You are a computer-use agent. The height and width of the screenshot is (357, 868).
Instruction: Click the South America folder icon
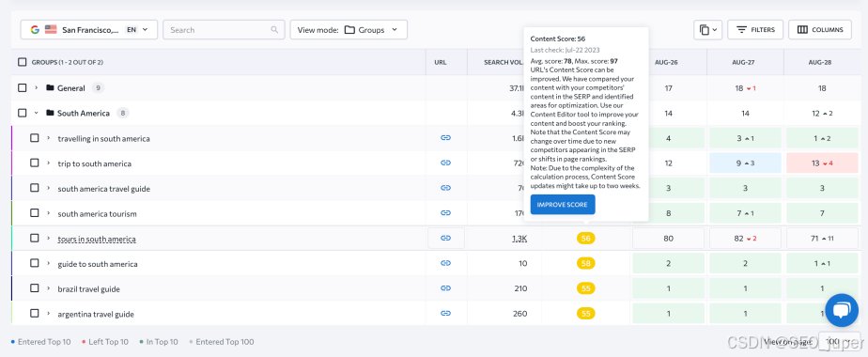(51, 113)
